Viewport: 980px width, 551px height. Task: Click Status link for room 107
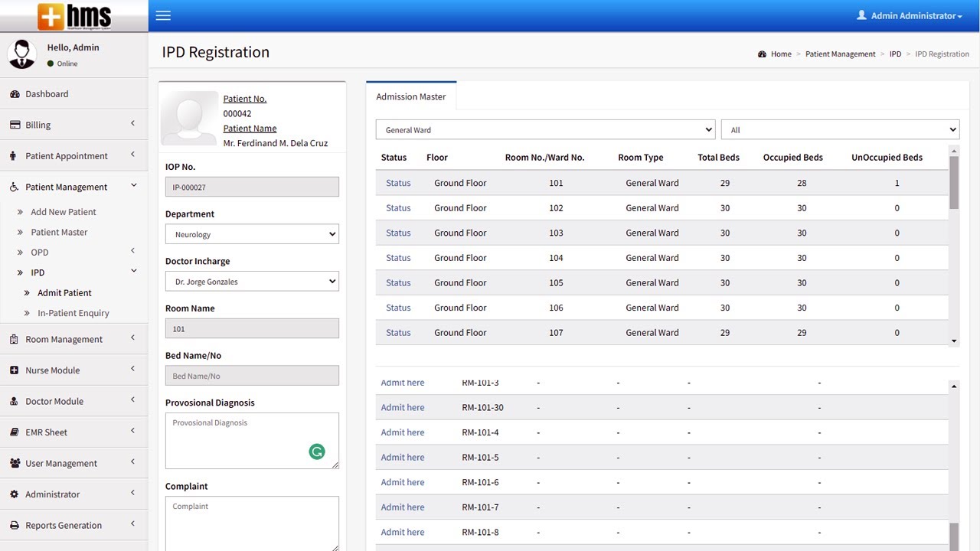(398, 333)
